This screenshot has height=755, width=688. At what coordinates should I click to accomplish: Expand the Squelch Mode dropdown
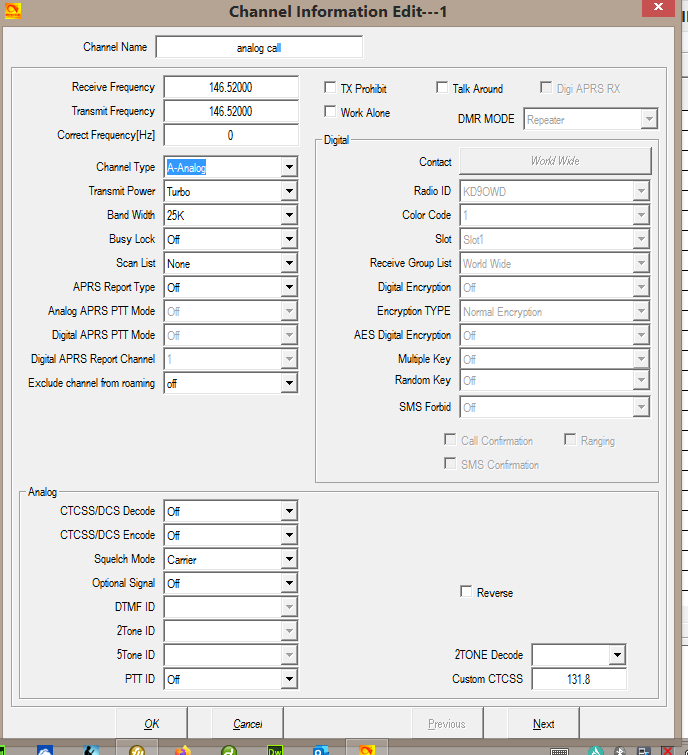click(x=288, y=559)
